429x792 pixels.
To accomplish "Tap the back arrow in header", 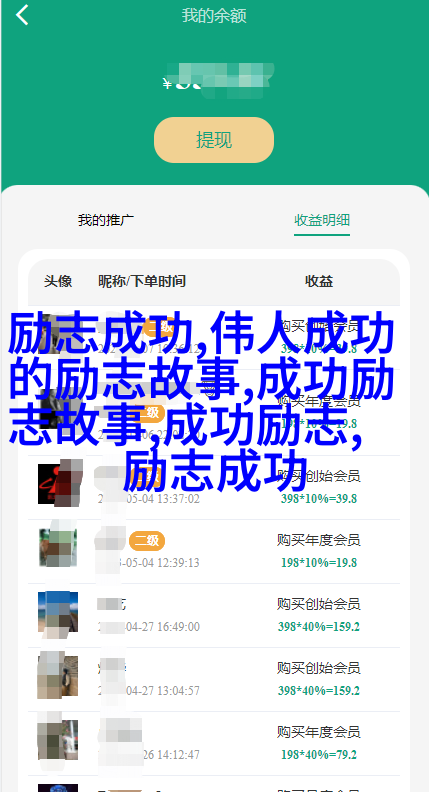I will (x=22, y=15).
